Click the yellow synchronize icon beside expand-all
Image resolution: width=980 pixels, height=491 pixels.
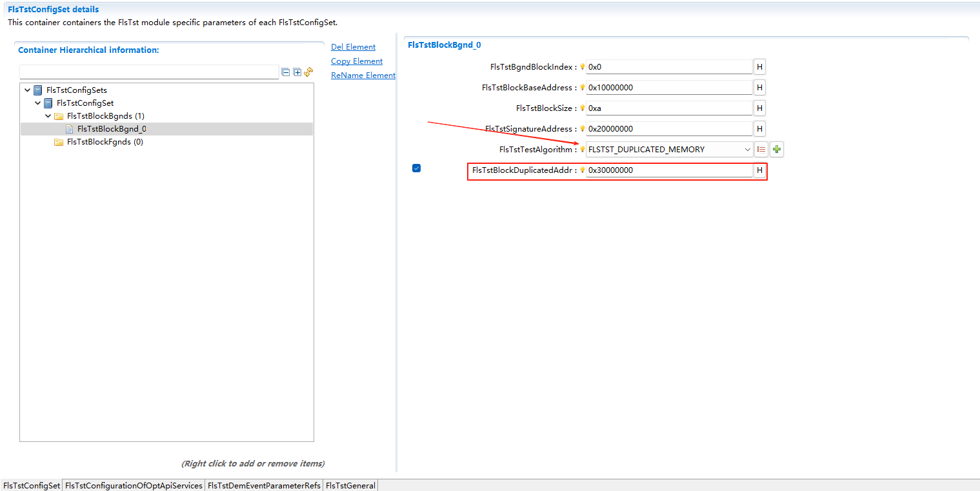[308, 72]
